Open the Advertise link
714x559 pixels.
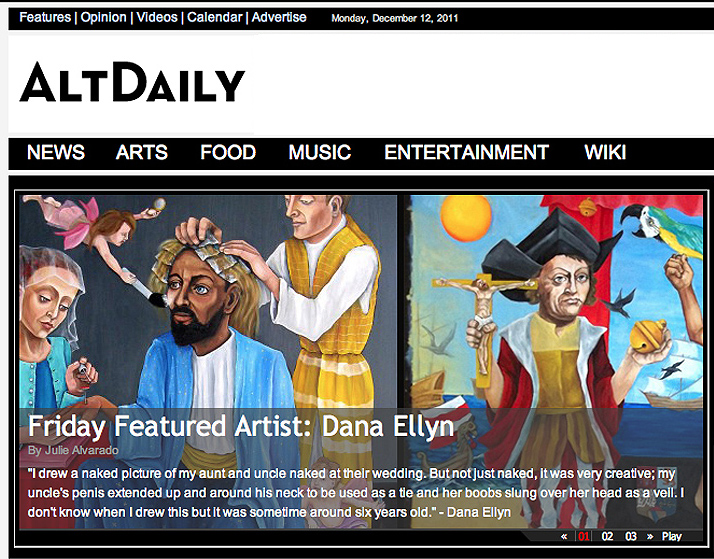pyautogui.click(x=279, y=17)
